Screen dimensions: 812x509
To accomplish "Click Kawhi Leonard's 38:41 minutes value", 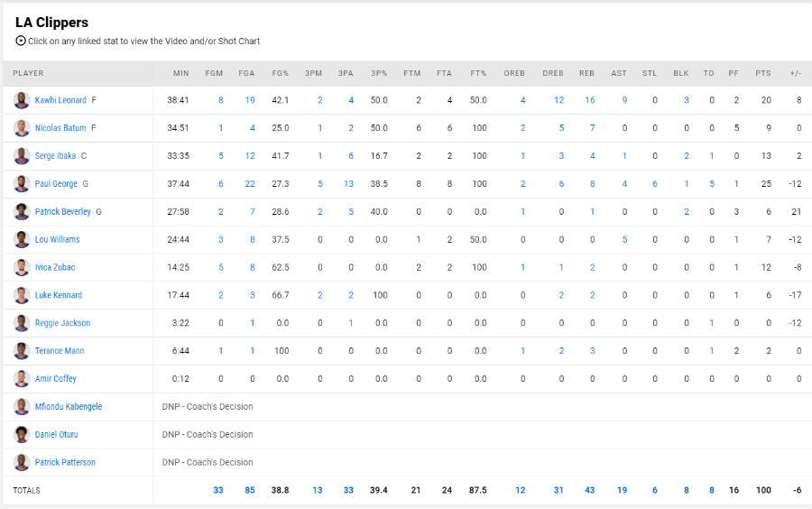I will [178, 100].
